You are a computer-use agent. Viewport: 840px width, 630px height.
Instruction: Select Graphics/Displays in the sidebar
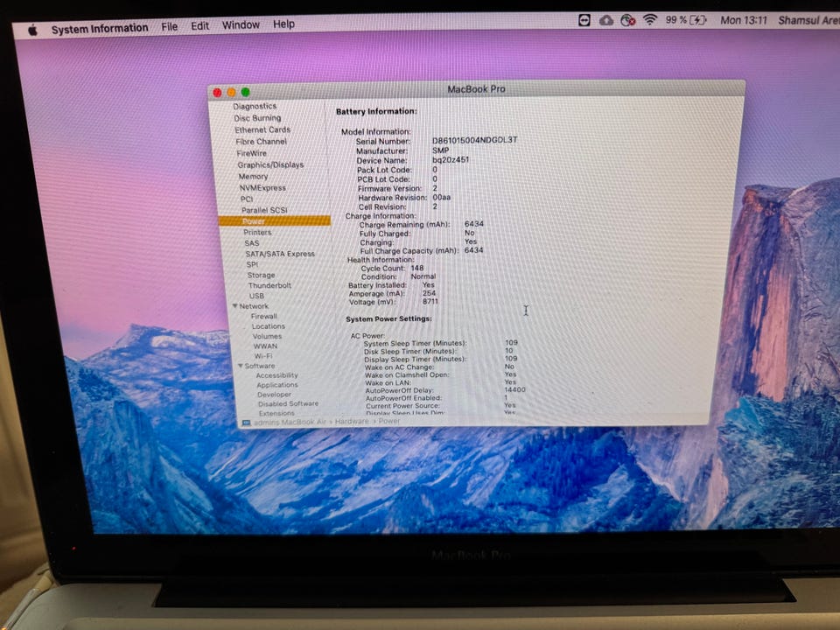(270, 165)
